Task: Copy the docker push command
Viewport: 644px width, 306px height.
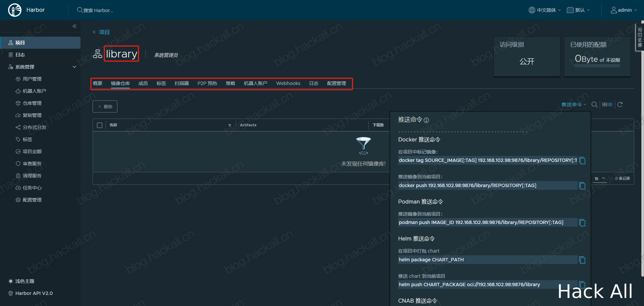Action: 583,186
